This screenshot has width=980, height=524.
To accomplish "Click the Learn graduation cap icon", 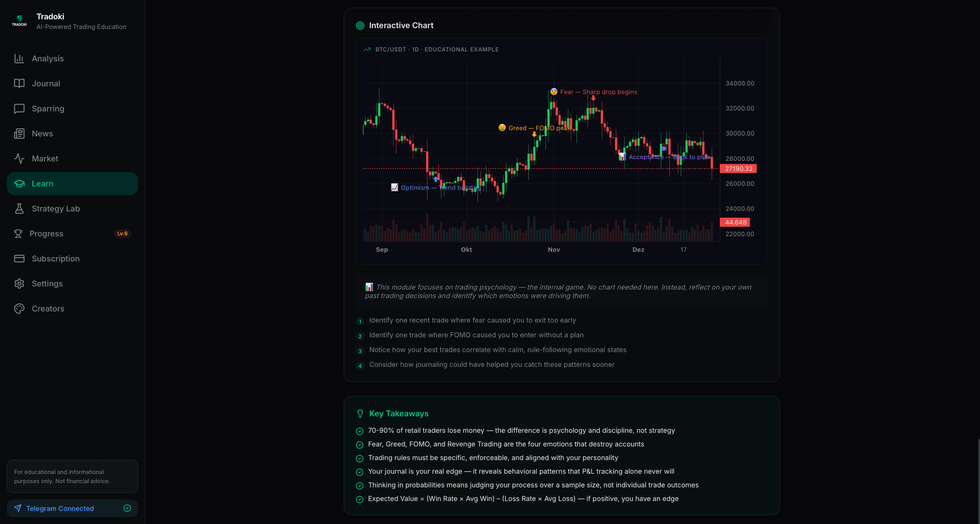I will point(19,183).
